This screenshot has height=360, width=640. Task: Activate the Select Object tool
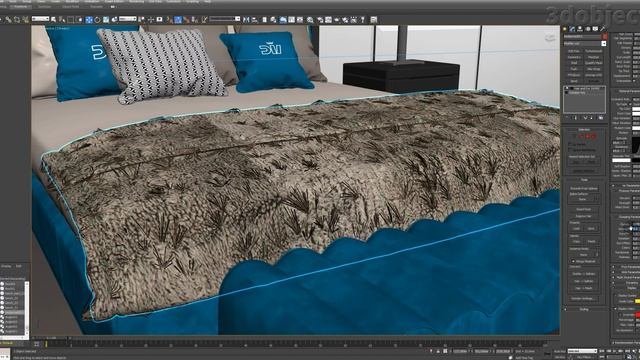point(53,19)
